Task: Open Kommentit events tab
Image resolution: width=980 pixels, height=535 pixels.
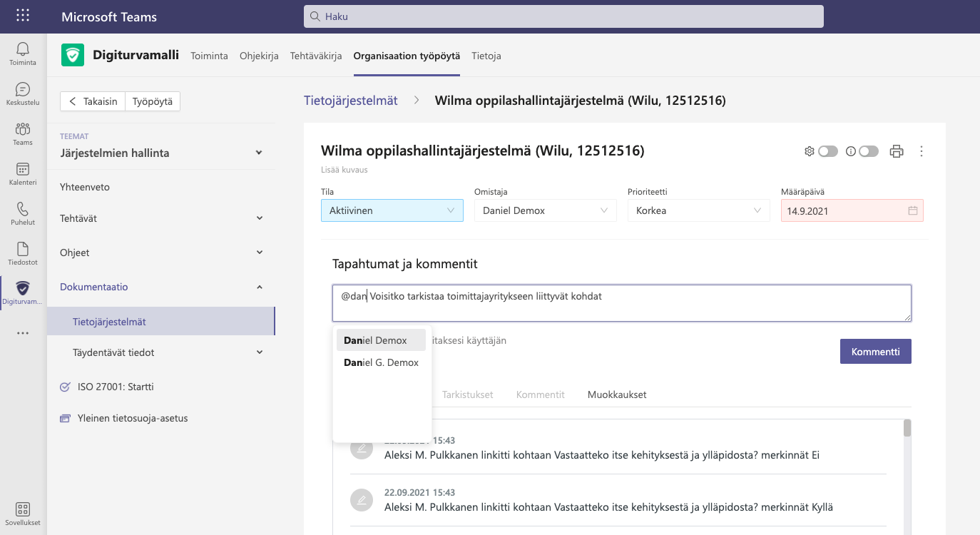Action: (540, 394)
